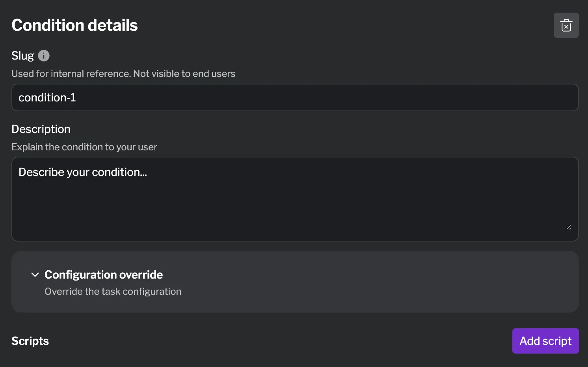Image resolution: width=588 pixels, height=367 pixels.
Task: Click the Condition details heading
Action: coord(74,25)
